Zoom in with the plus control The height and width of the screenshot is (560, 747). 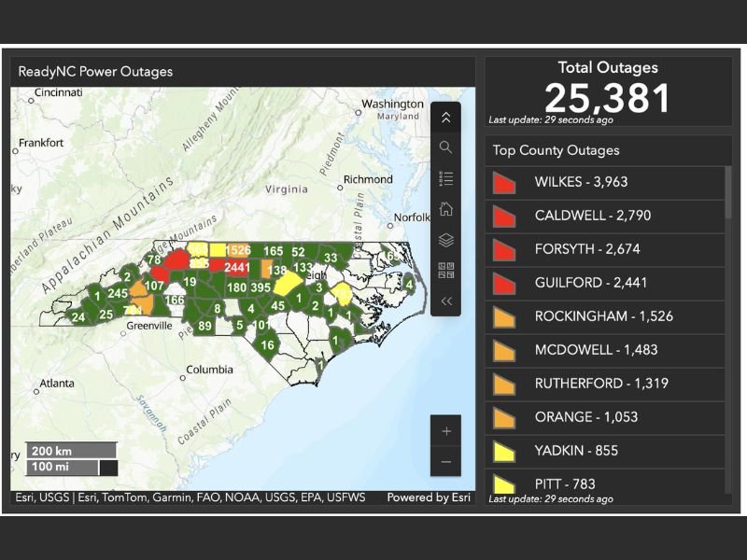coord(446,431)
